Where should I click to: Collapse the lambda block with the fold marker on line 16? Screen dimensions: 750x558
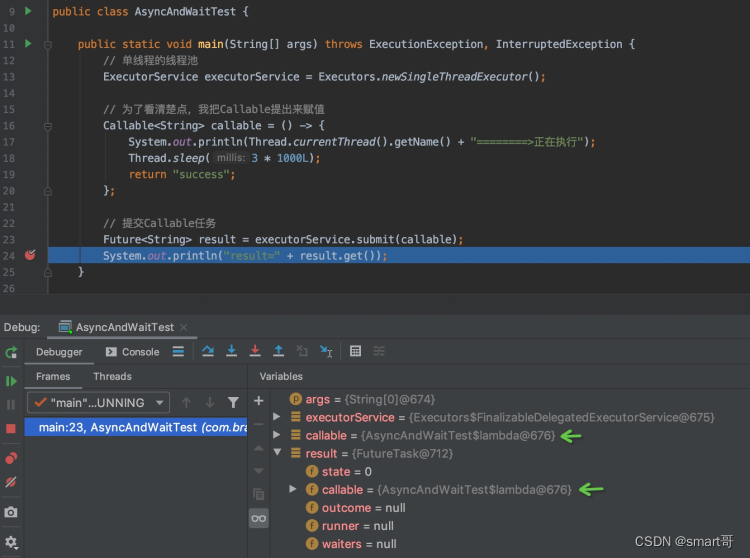click(48, 127)
